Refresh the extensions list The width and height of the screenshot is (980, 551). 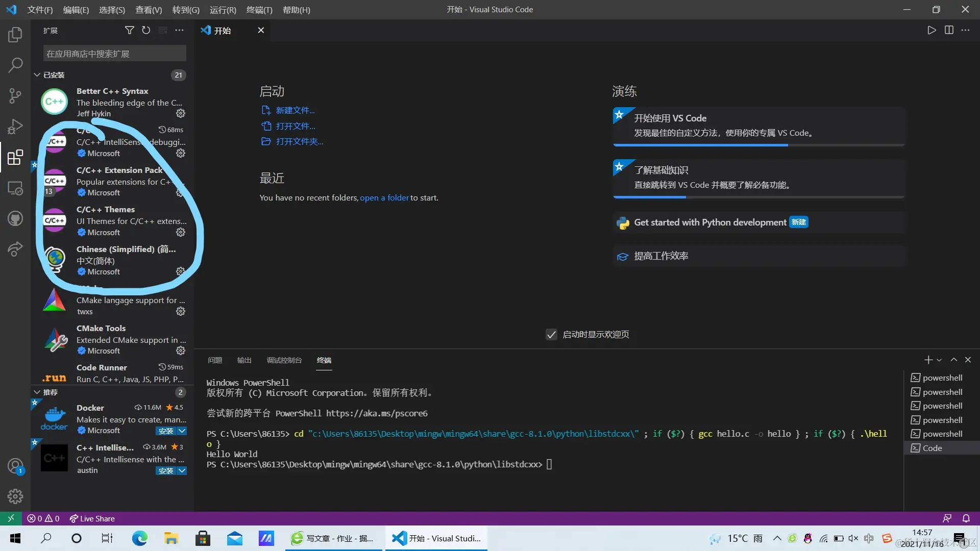point(146,31)
